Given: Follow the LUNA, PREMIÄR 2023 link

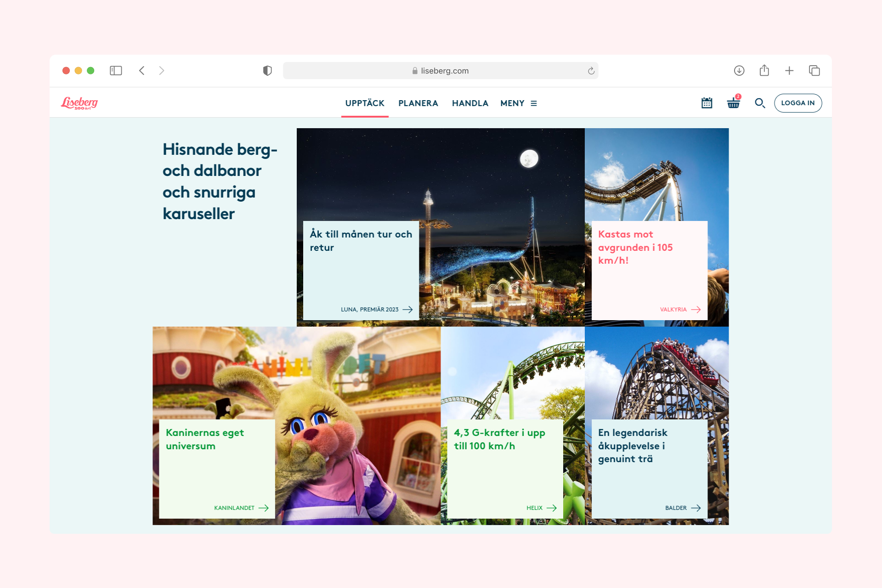Looking at the screenshot, I should click(377, 310).
